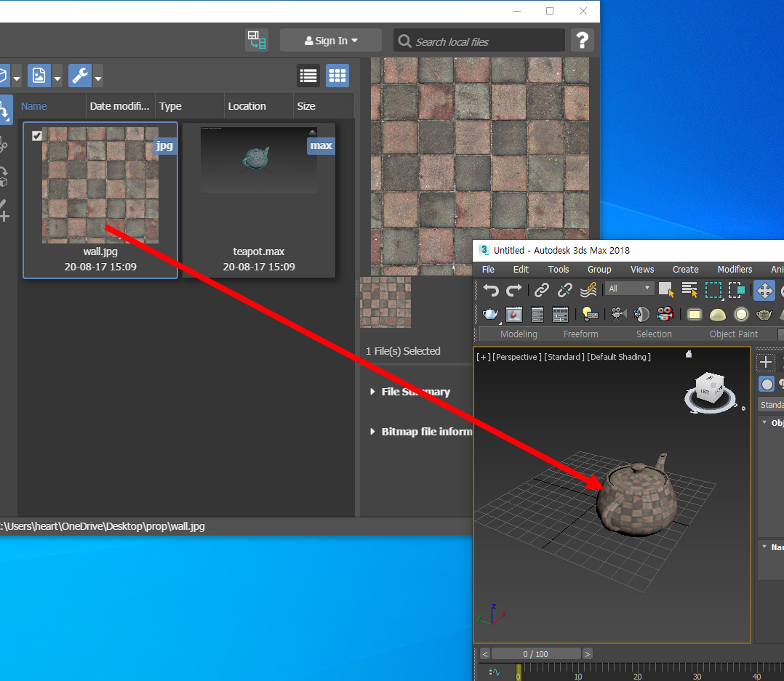The image size is (784, 681).
Task: Open the Modifiers menu in 3ds Max
Action: pyautogui.click(x=735, y=270)
